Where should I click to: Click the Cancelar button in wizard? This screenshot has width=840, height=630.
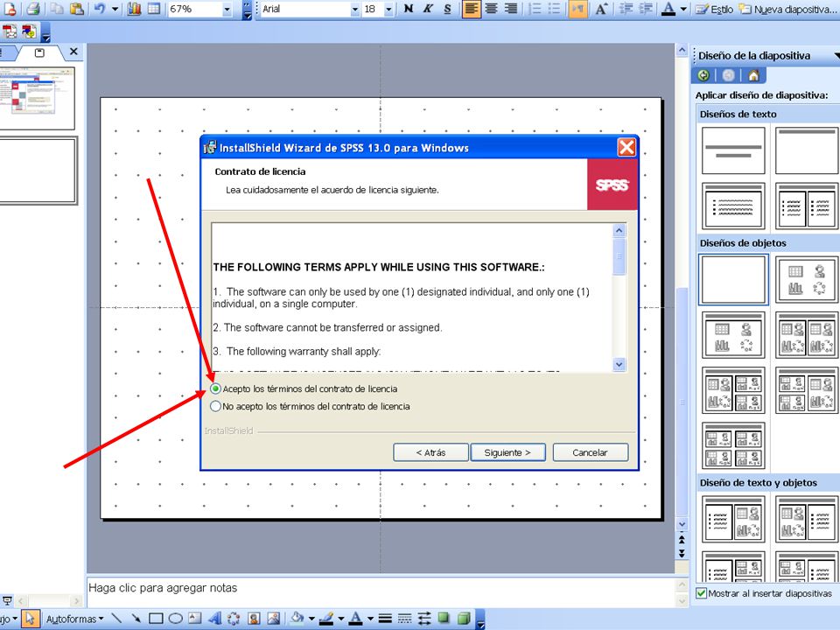click(x=590, y=452)
